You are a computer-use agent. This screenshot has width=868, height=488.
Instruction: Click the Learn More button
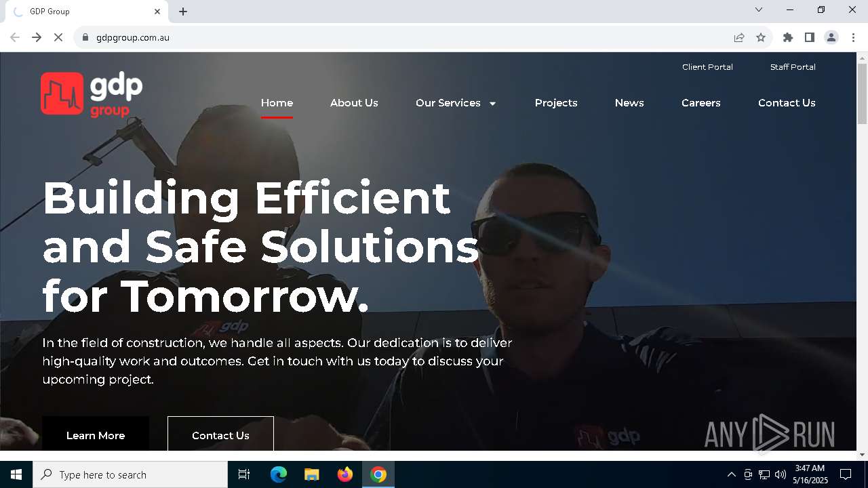[96, 434]
